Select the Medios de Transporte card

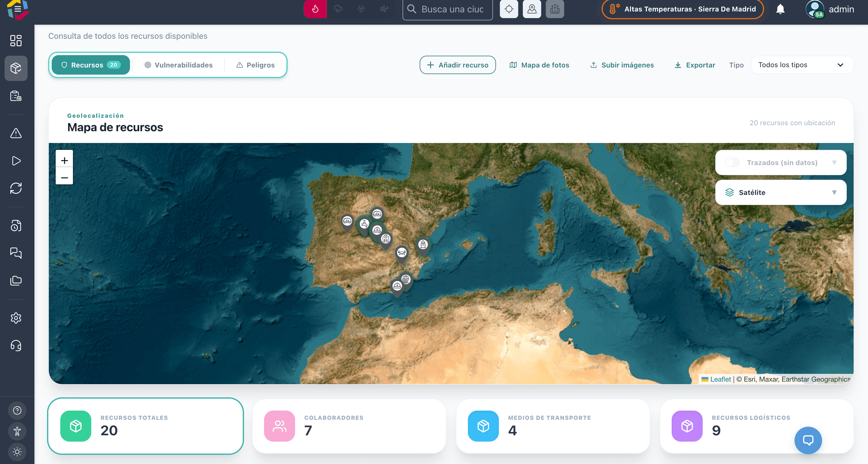pos(553,426)
